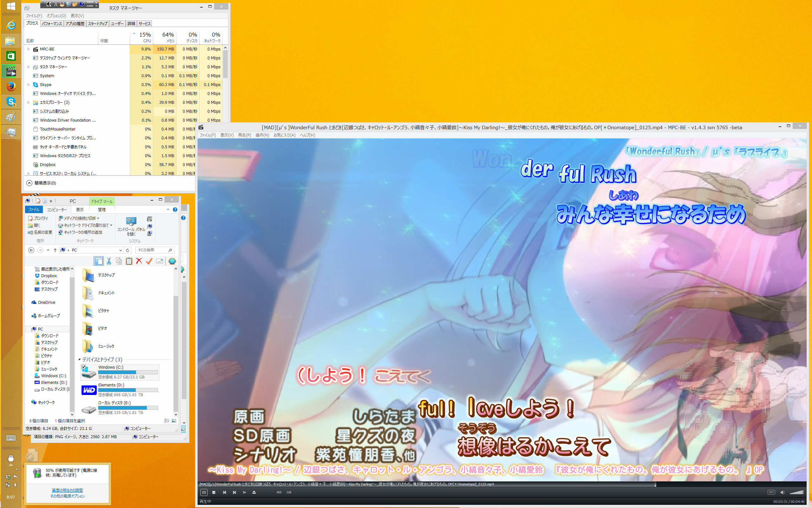Open the address bar history dropdown
Image resolution: width=812 pixels, height=508 pixels.
point(121,250)
